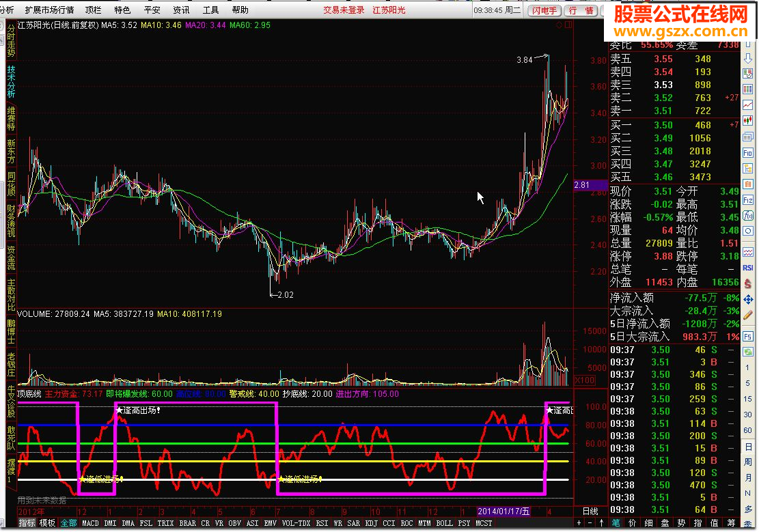The image size is (759, 532).
Task: Open the 工具 menu
Action: [210, 10]
